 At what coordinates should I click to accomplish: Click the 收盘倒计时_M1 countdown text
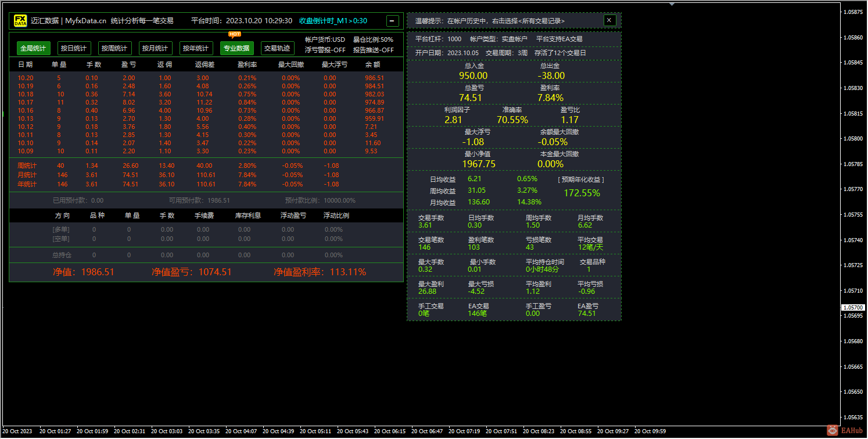point(333,21)
